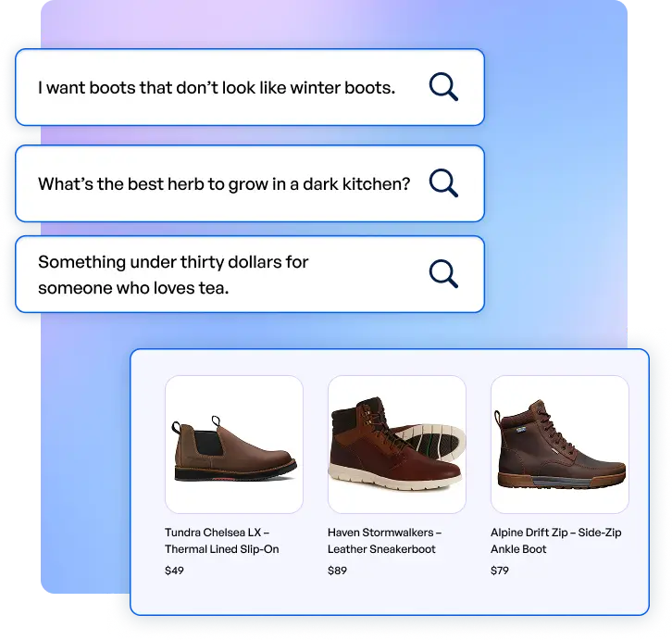Select the winter boots search field text
The image size is (672, 640).
pyautogui.click(x=217, y=87)
